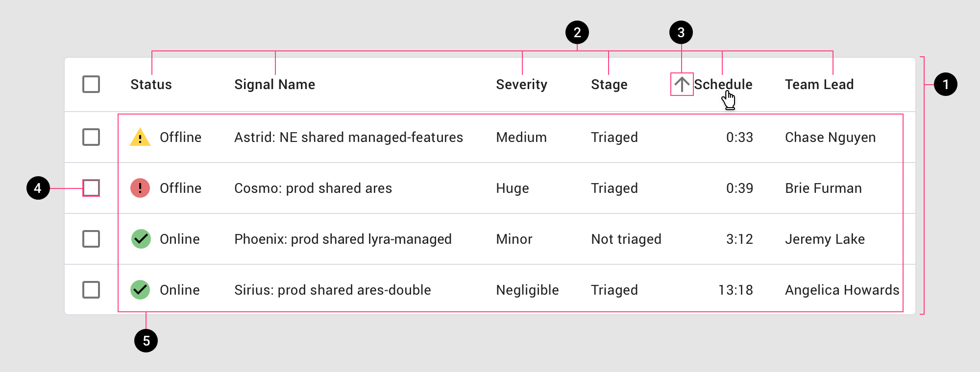980x372 pixels.
Task: Check the row checkbox for Cosmo: prod shared ares
Action: pyautogui.click(x=91, y=188)
